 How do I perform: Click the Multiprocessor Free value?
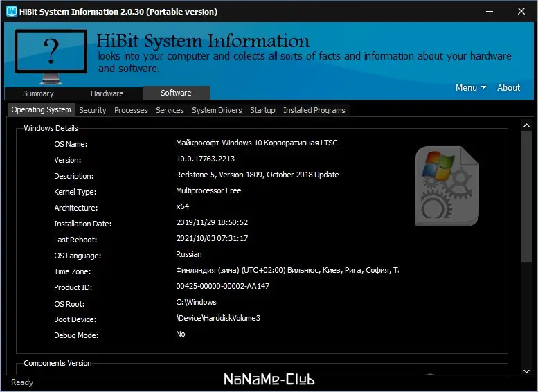[x=208, y=190]
